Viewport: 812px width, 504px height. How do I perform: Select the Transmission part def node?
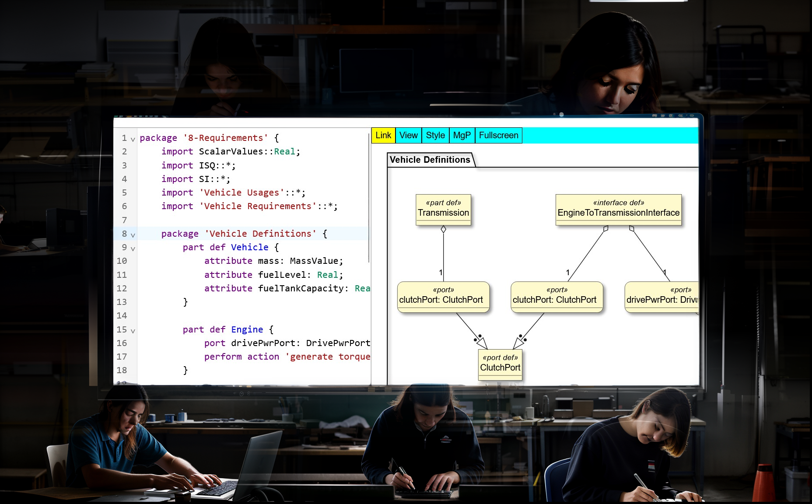443,210
